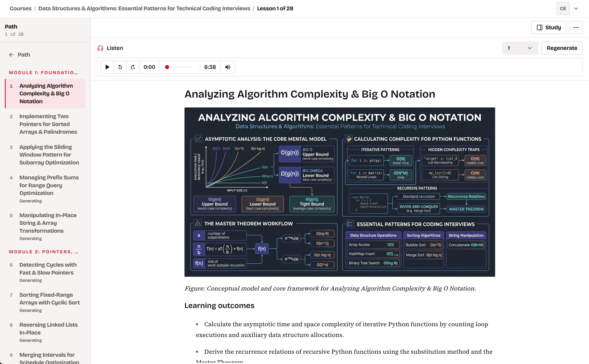Open lesson 3 Applying the Sliding Window
This screenshot has width=589, height=364.
[45, 155]
